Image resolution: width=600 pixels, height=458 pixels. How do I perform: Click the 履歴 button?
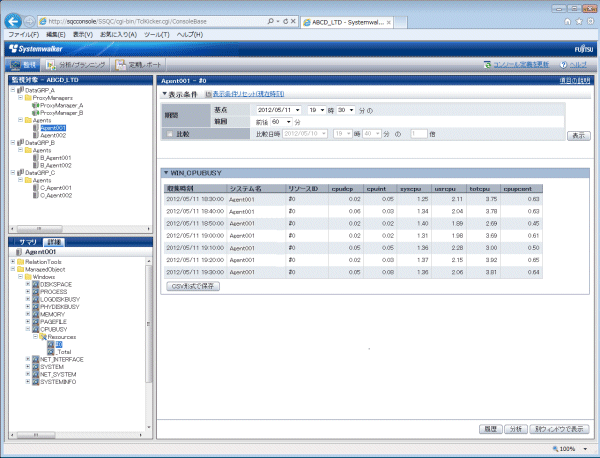491,429
